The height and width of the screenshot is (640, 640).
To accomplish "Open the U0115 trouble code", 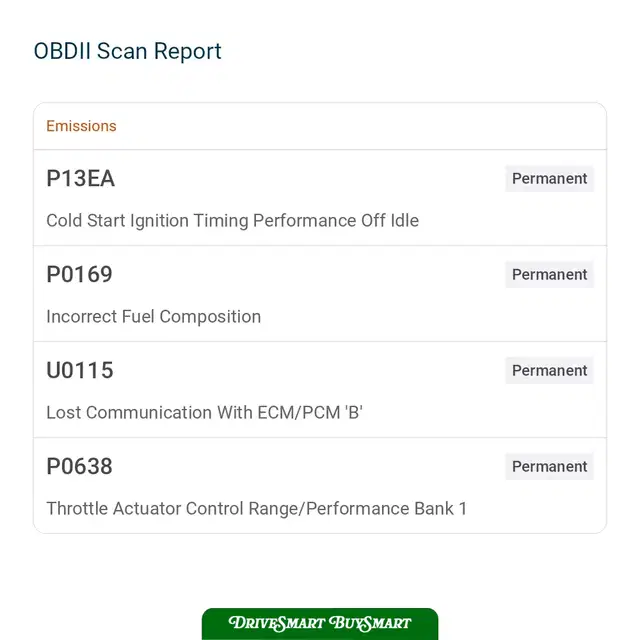I will click(80, 370).
